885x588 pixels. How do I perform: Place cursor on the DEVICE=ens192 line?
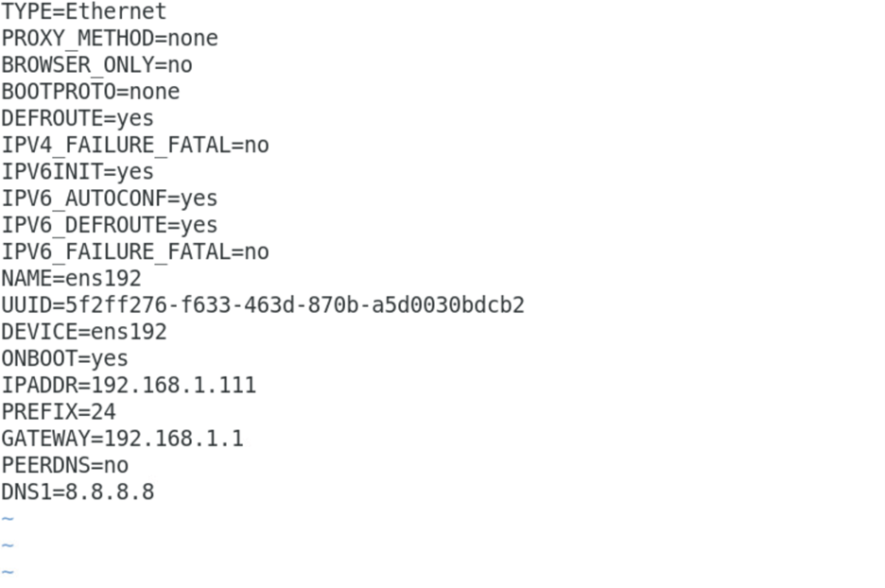[x=83, y=332]
